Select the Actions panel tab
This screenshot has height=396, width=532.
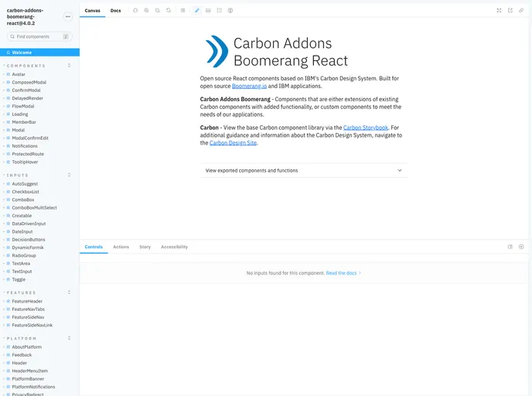click(x=121, y=247)
